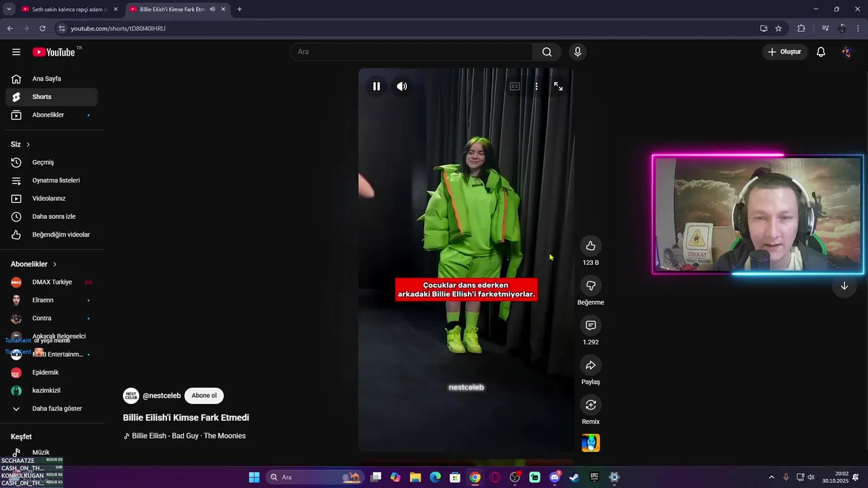Viewport: 868px width, 488px height.
Task: Open site information icon in the address bar
Action: pos(62,28)
